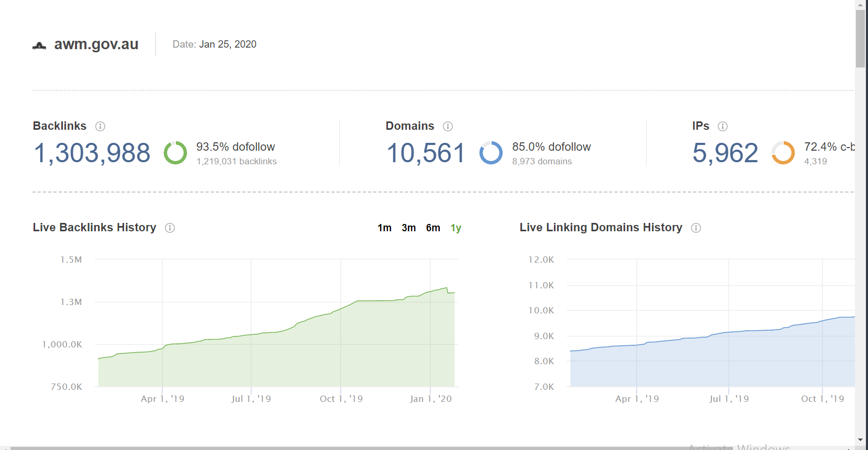
Task: Click the 9.0K y-axis label
Action: pos(544,336)
